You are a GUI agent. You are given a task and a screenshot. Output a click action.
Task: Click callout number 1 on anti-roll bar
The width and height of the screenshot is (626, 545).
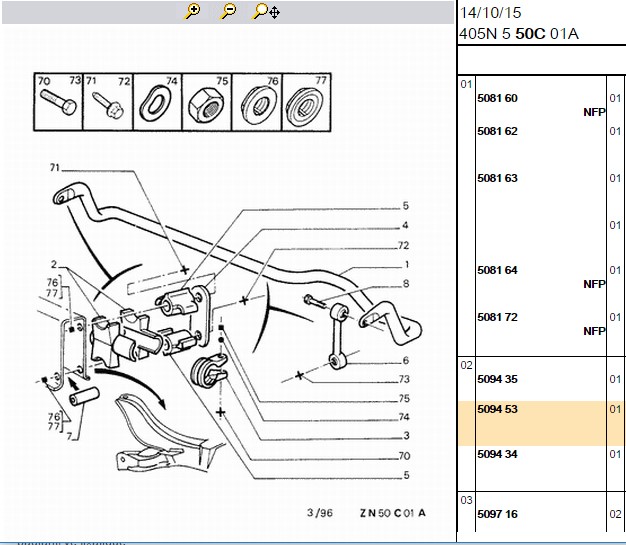[406, 265]
